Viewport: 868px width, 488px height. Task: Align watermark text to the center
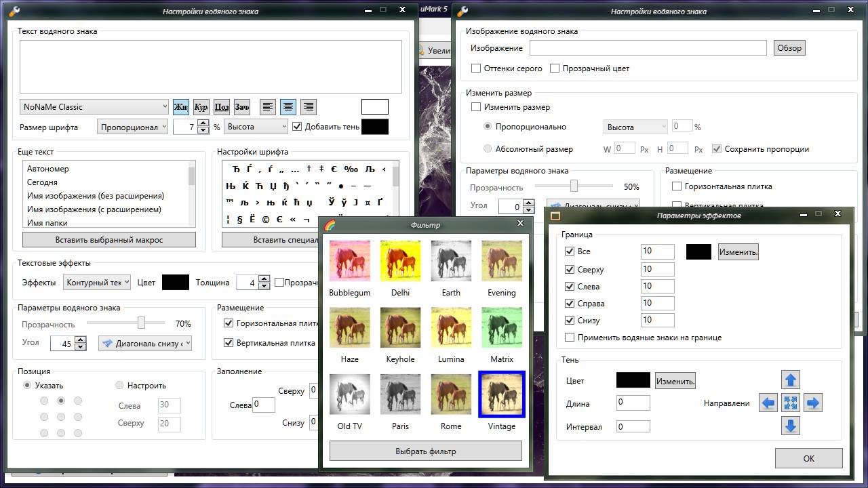(288, 107)
